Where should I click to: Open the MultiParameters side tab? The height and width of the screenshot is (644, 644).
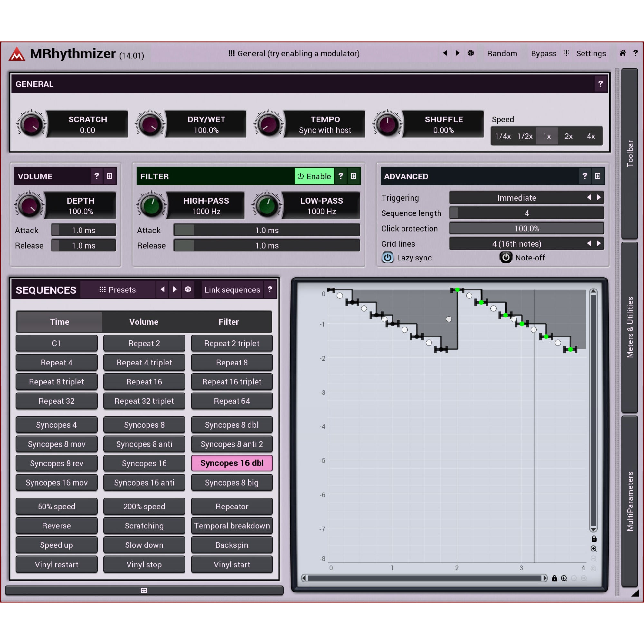[x=630, y=501]
